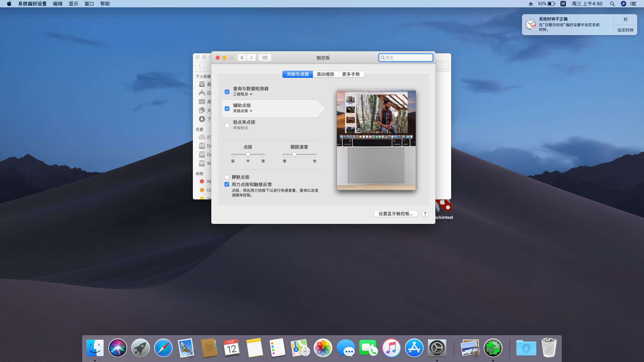Show all preferences grid icon

point(265,58)
